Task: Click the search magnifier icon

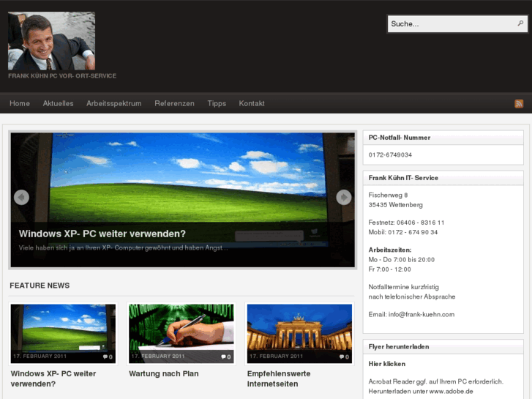Action: click(x=520, y=23)
